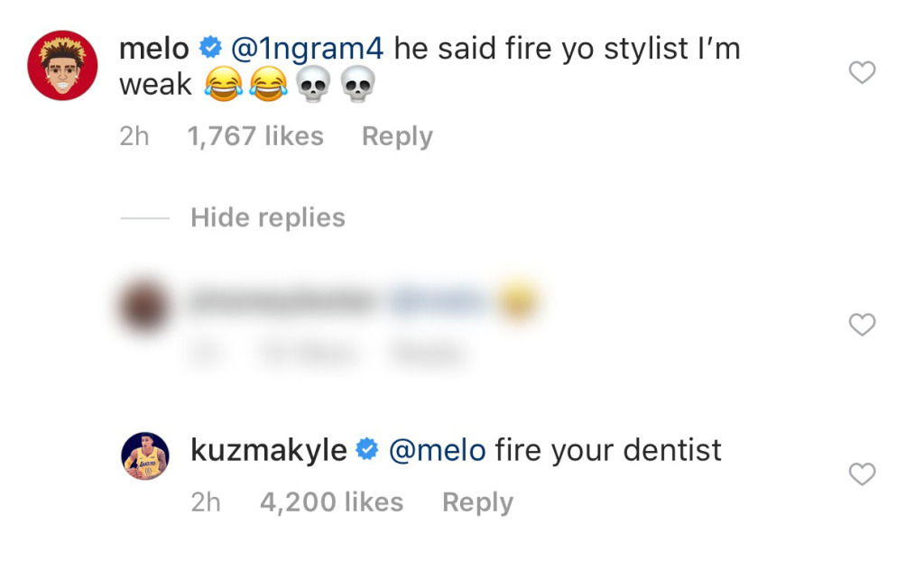Like melo's comment with the heart
Viewport: 924px width, 561px height.
coord(862,72)
